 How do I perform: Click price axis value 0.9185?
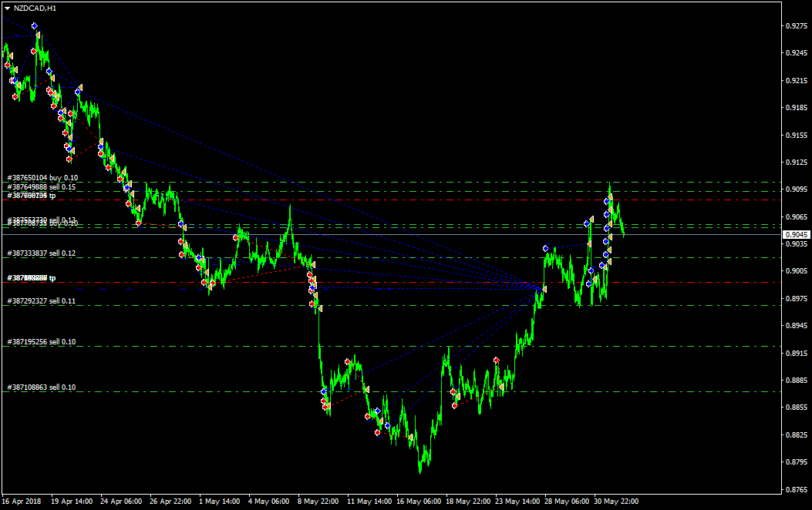pos(797,108)
